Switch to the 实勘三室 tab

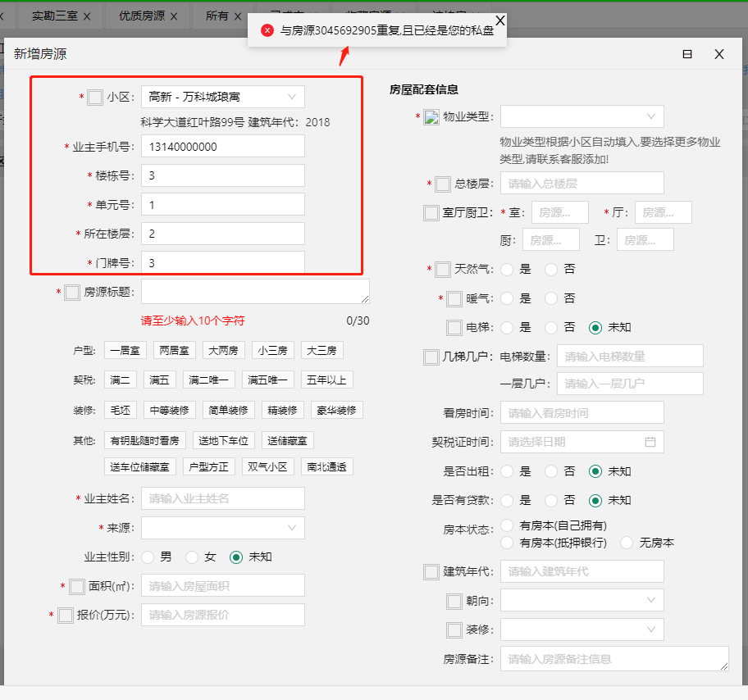click(x=55, y=16)
